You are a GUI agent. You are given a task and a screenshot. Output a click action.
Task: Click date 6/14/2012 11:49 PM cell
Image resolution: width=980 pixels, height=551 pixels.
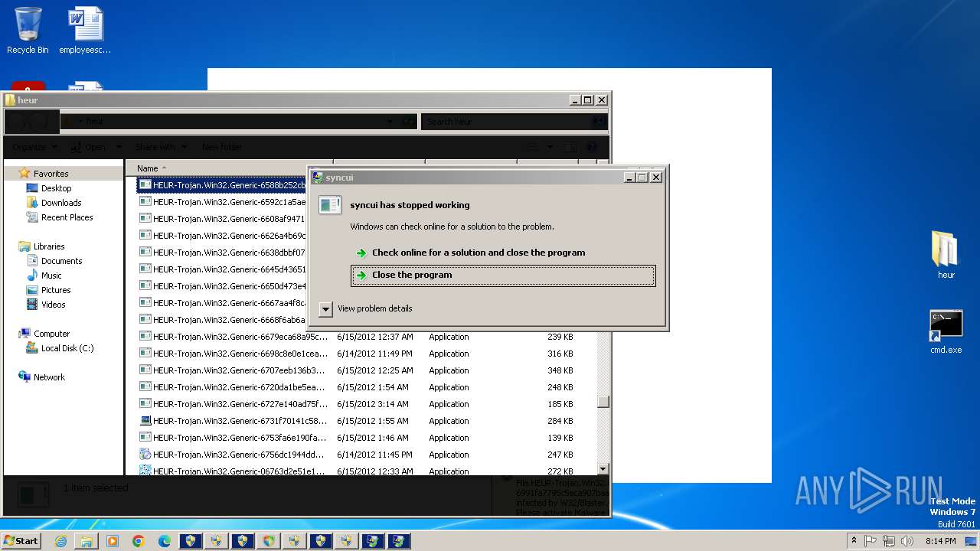coord(374,354)
